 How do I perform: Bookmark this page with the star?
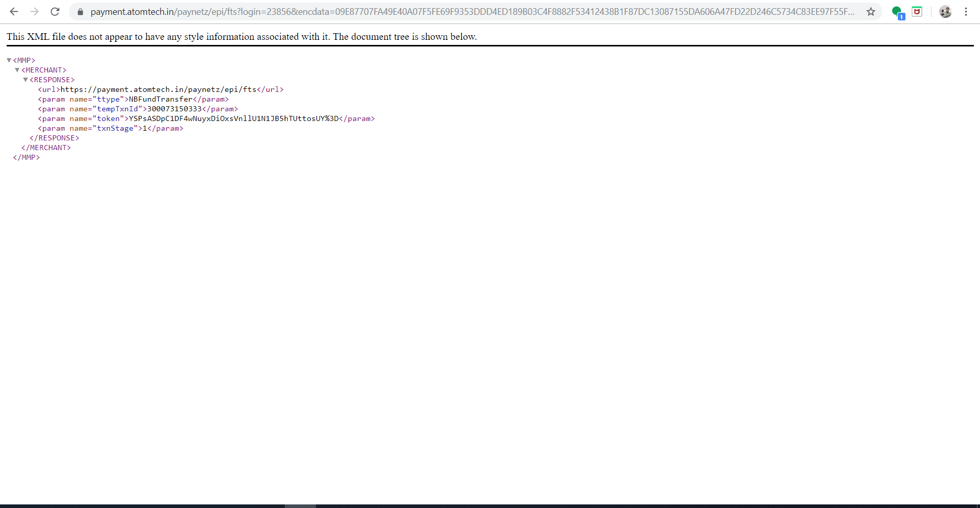coord(871,11)
